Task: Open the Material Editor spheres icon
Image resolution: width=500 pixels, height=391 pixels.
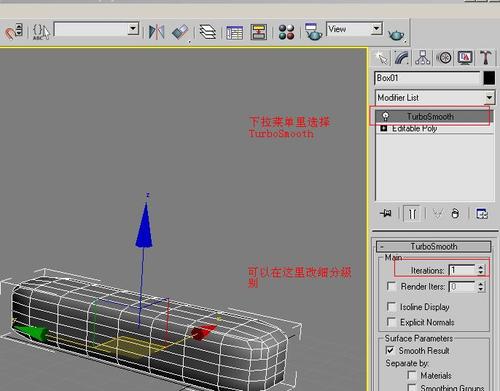Action: click(x=286, y=32)
